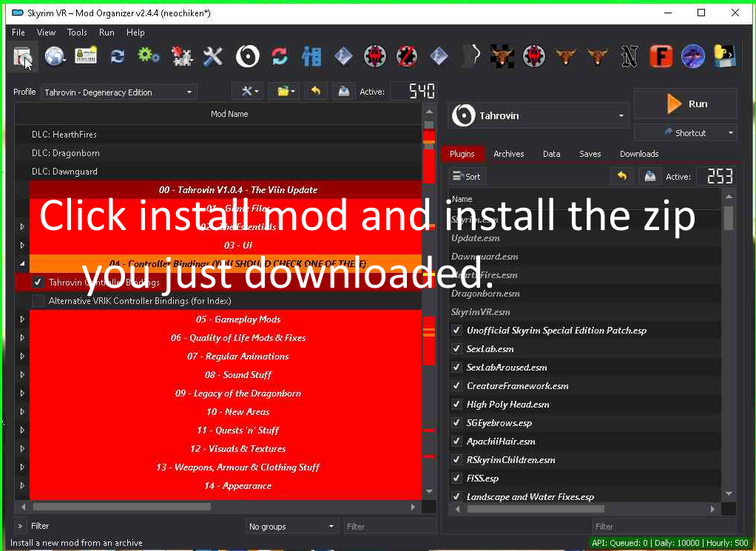Switch to the Saves tab

590,154
